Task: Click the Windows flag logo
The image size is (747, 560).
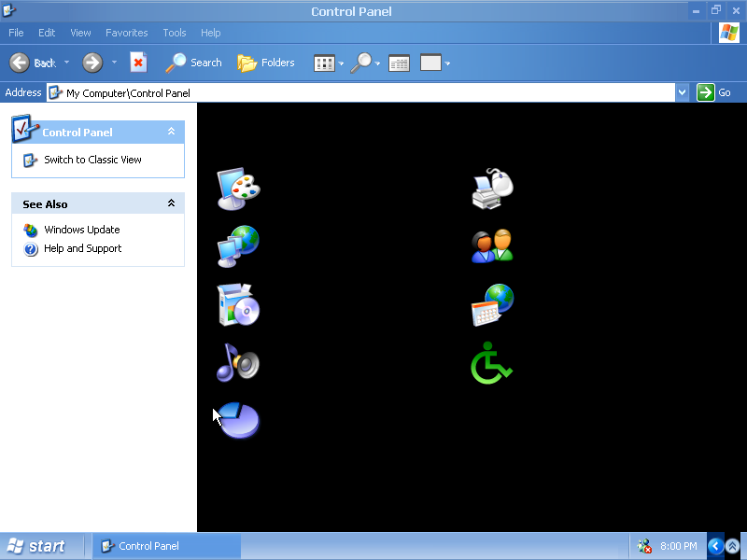Action: 729,33
